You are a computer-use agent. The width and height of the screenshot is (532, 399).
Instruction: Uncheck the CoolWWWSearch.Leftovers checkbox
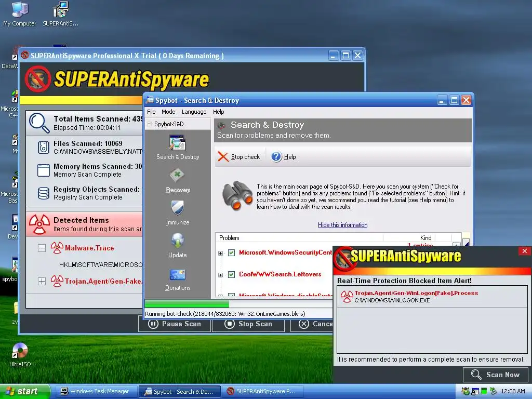[231, 274]
